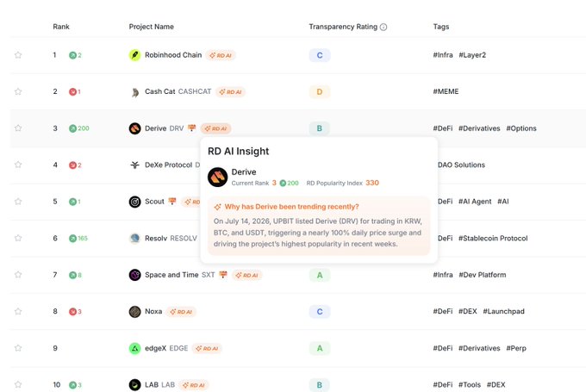This screenshot has width=586, height=392.
Task: Toggle favorite star for Cash Cat
Action: (18, 91)
